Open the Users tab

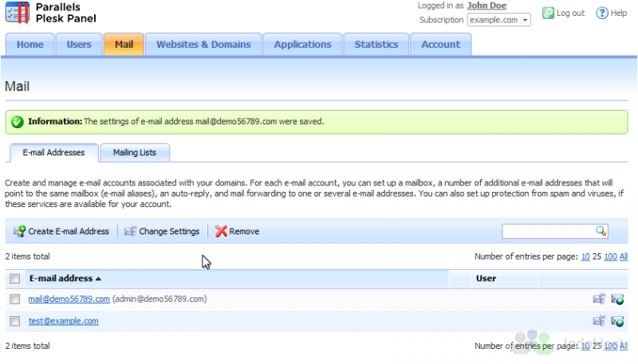79,45
